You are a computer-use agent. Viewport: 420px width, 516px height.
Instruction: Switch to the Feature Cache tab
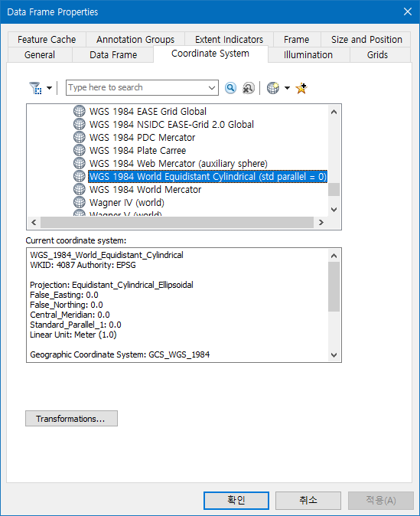(47, 40)
